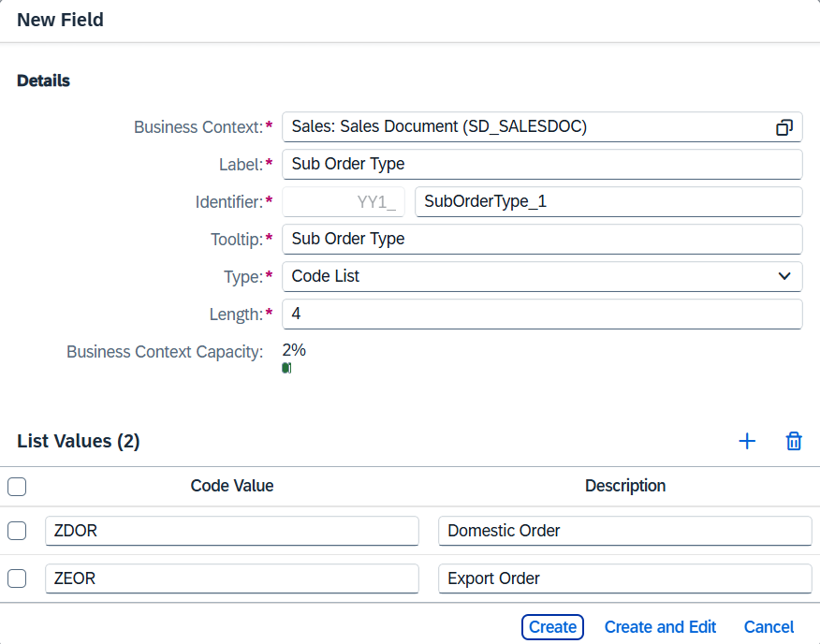Click the Code Value column header
This screenshot has width=820, height=644.
click(x=232, y=486)
